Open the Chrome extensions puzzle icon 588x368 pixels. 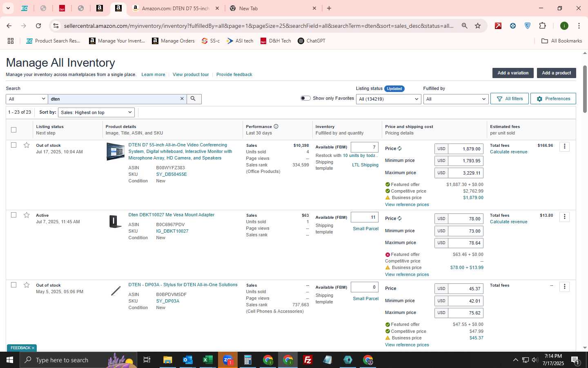click(x=542, y=26)
